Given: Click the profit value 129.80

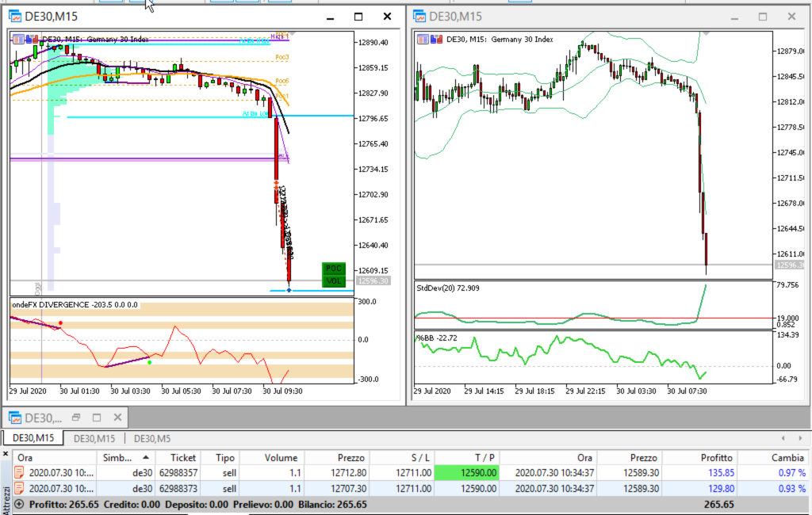Looking at the screenshot, I should click(721, 488).
